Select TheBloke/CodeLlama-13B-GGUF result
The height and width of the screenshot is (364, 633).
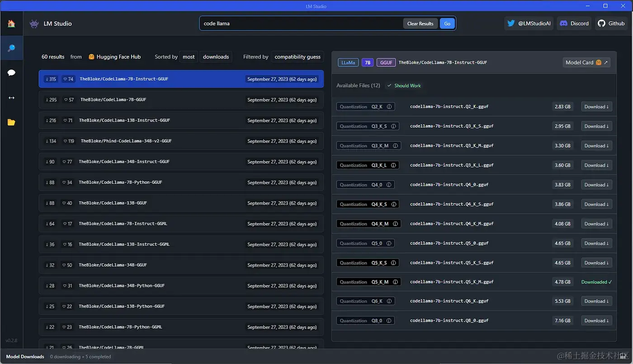tap(181, 203)
